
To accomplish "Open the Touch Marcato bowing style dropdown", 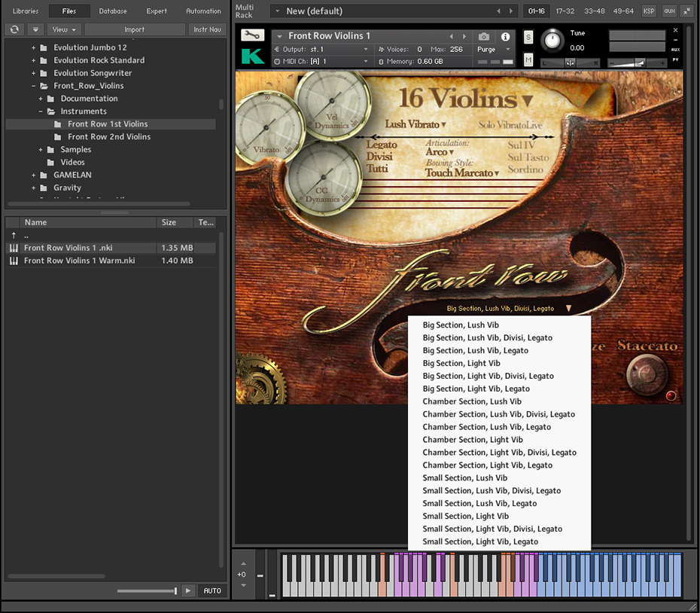I will [461, 173].
